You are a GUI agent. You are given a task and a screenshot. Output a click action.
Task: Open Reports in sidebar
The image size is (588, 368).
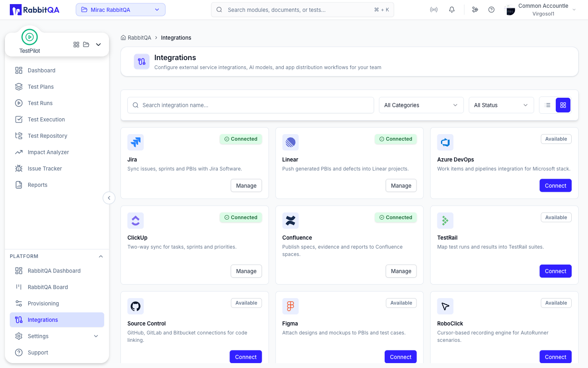click(57, 185)
